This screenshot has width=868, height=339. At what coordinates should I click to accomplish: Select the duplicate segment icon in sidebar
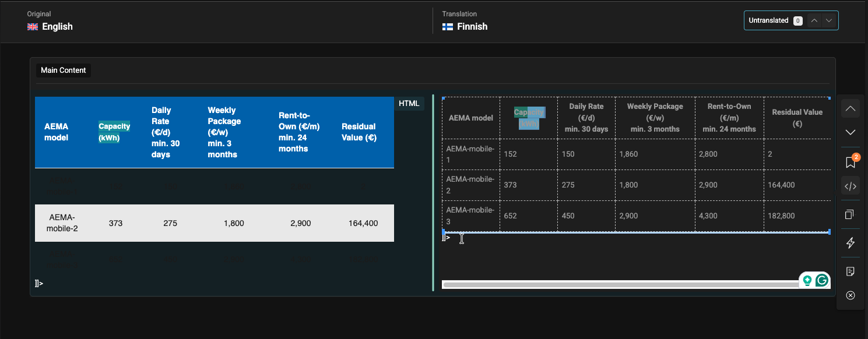(851, 214)
